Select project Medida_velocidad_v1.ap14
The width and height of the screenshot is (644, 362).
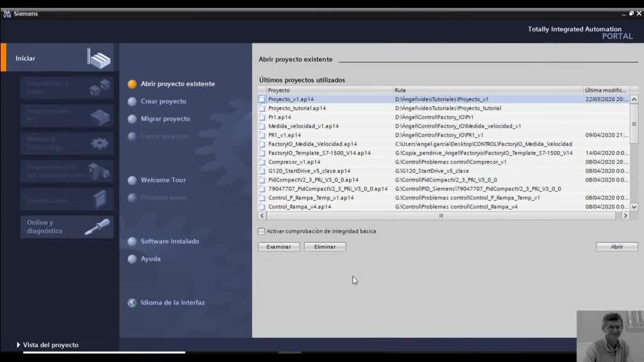(304, 126)
